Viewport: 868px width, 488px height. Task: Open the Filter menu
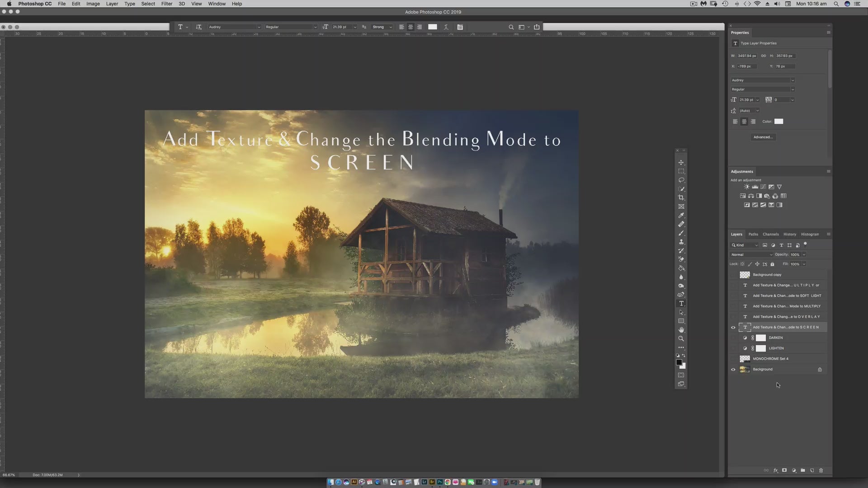point(166,4)
